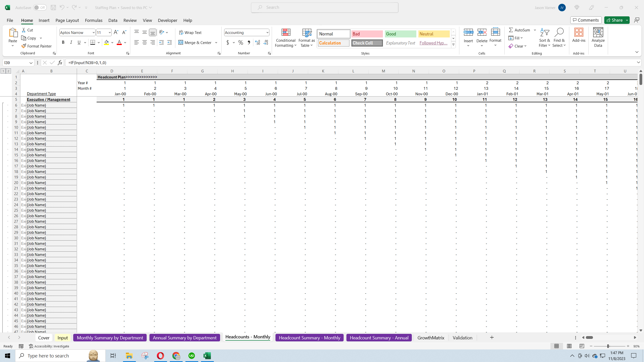Click the Insert Function fx icon
Screen dimensions: 644x362
click(60, 63)
